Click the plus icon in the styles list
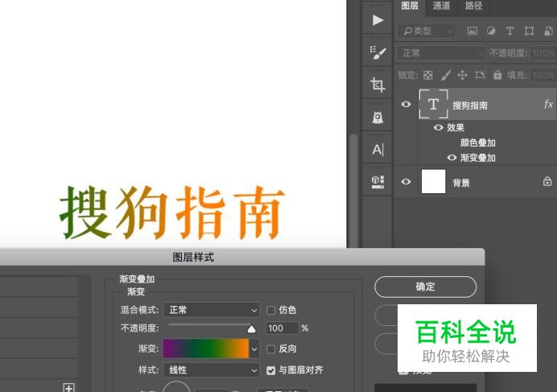This screenshot has height=392, width=557. click(x=68, y=388)
